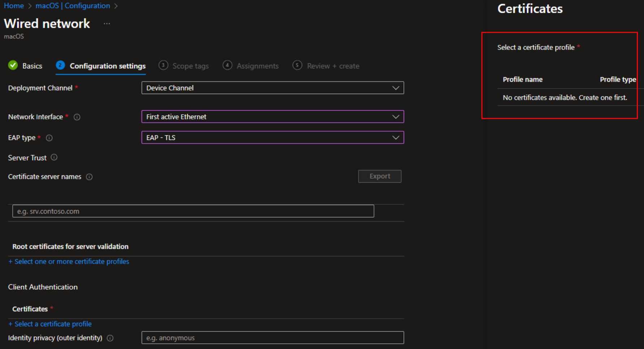Click the green checkmark on Basics step

pos(13,65)
